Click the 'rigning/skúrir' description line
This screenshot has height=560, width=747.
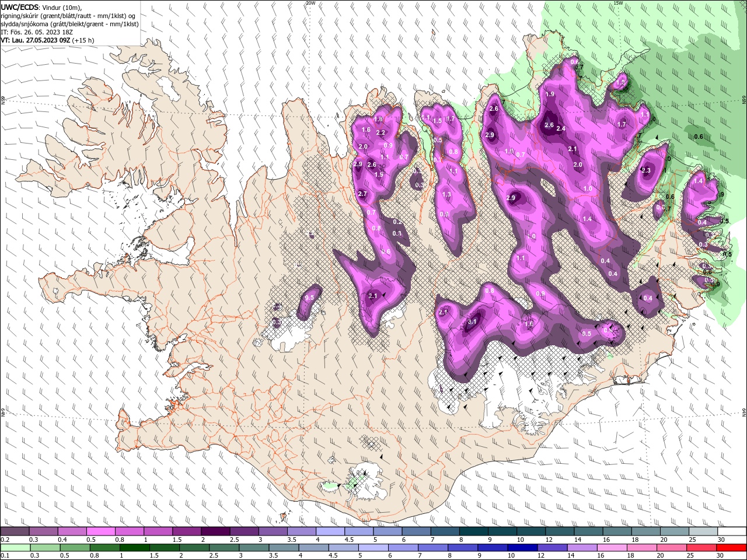coord(69,16)
